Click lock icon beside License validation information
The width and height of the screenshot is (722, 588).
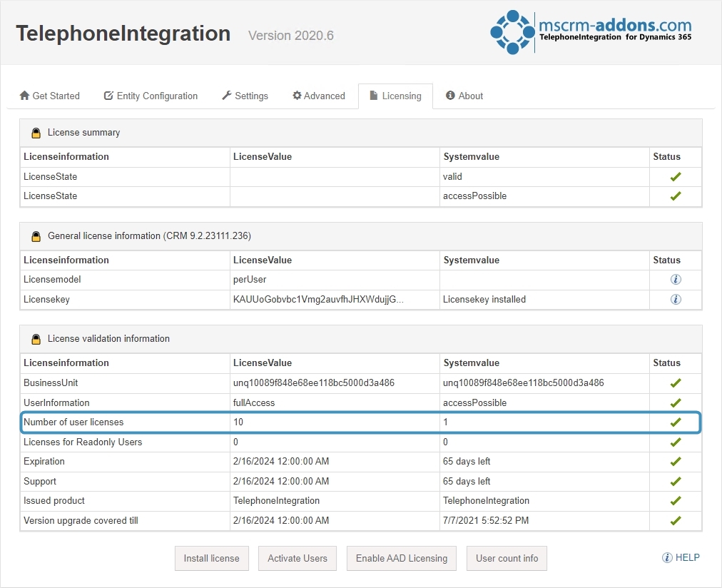36,339
